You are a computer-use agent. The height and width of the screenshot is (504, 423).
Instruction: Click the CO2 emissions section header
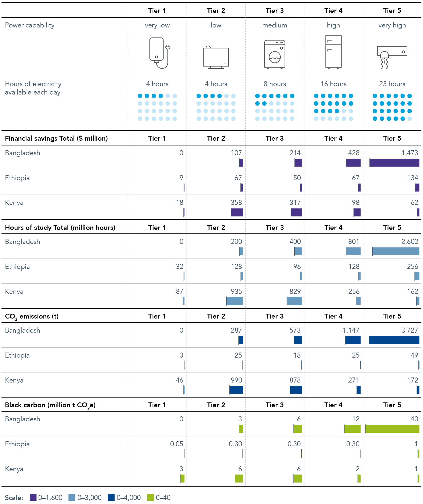32,317
